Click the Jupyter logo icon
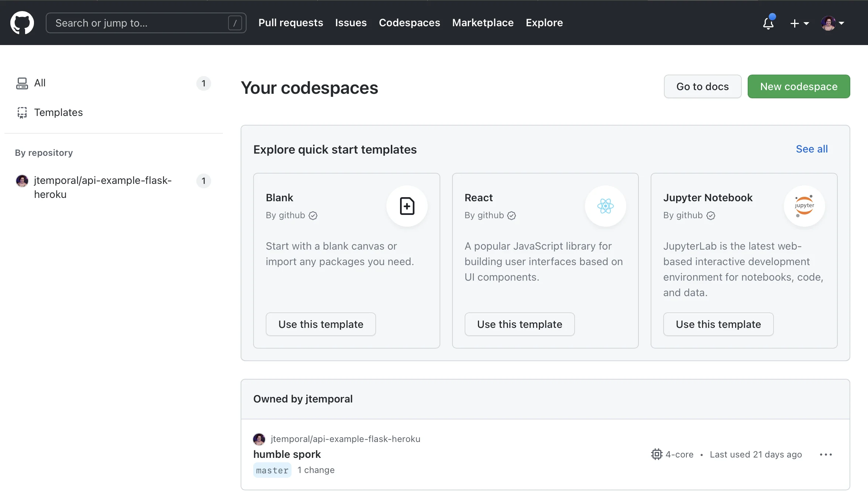The width and height of the screenshot is (868, 497). pos(804,206)
